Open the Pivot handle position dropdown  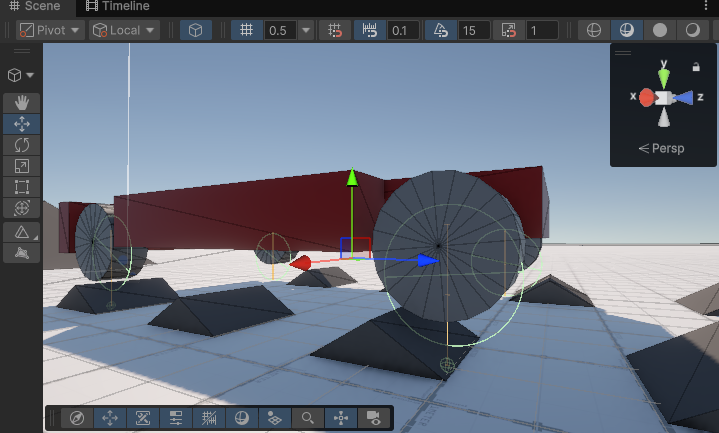(50, 30)
